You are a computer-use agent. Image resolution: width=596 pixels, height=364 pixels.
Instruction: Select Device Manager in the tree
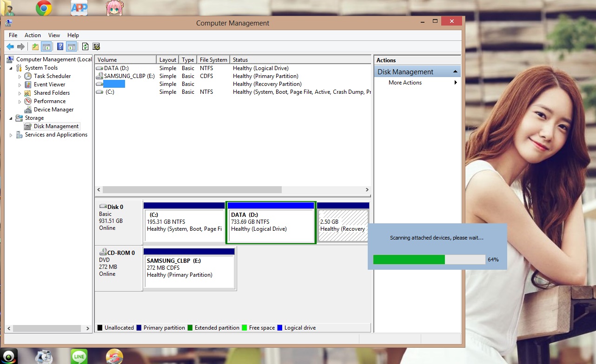(x=53, y=110)
